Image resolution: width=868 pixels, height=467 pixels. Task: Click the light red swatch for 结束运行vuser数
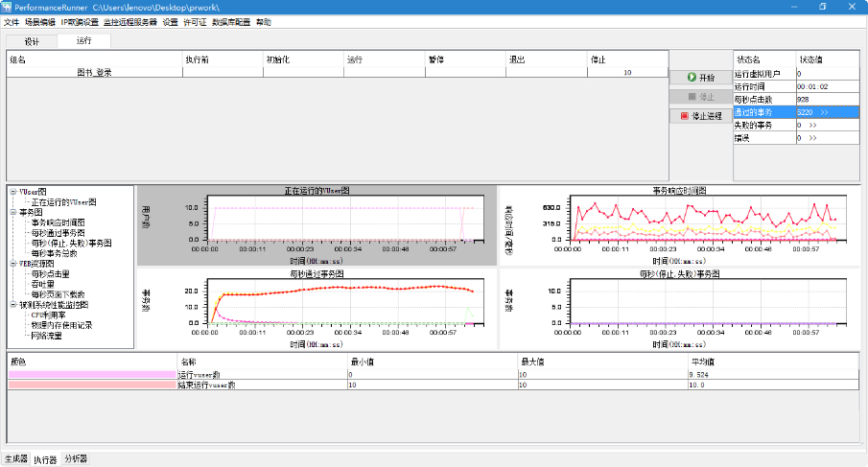tap(92, 385)
